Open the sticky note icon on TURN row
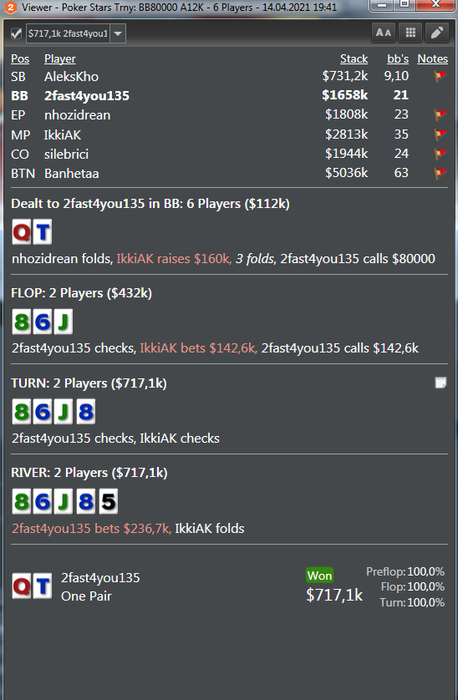Screen dimensions: 458x700 [x=441, y=383]
